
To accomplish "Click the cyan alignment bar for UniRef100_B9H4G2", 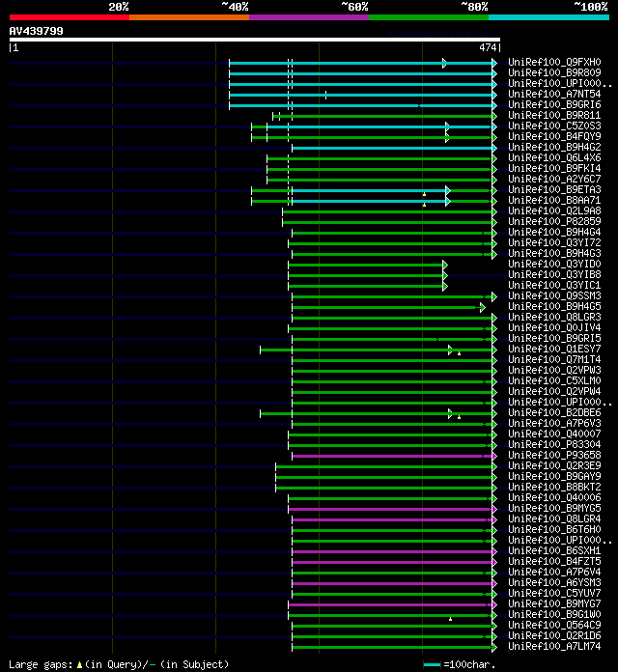I will (392, 148).
